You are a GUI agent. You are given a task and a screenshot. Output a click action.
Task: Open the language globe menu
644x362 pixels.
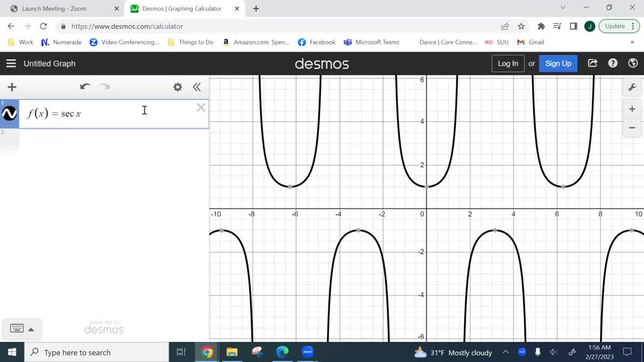coord(633,63)
